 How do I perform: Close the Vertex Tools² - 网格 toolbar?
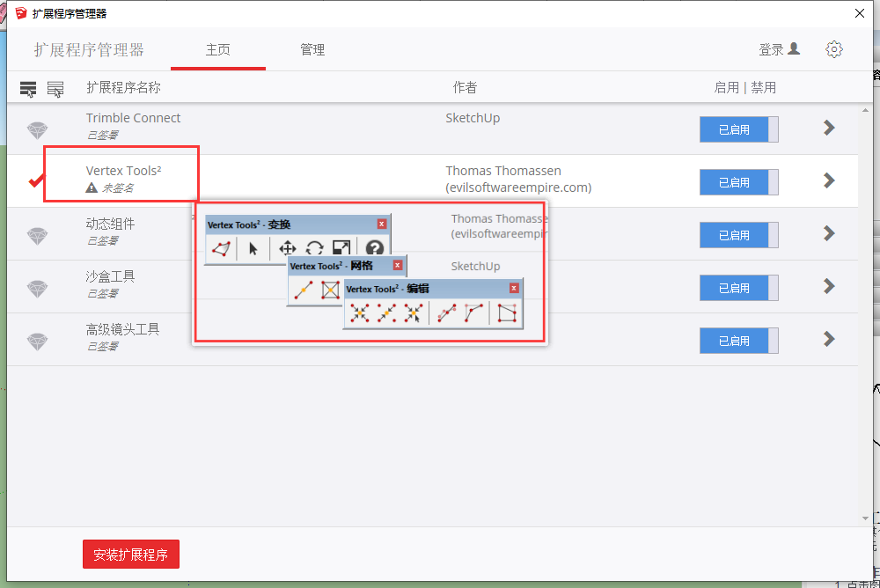tap(398, 265)
